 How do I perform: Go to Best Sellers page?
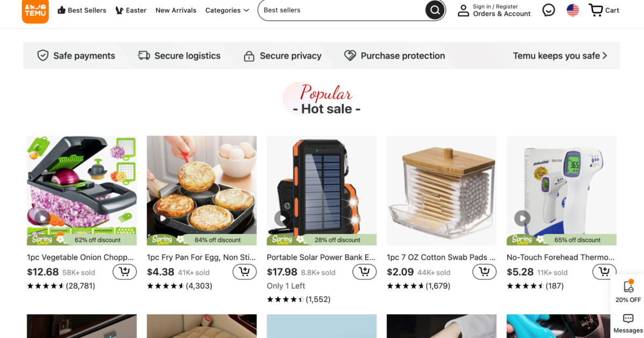pyautogui.click(x=82, y=10)
